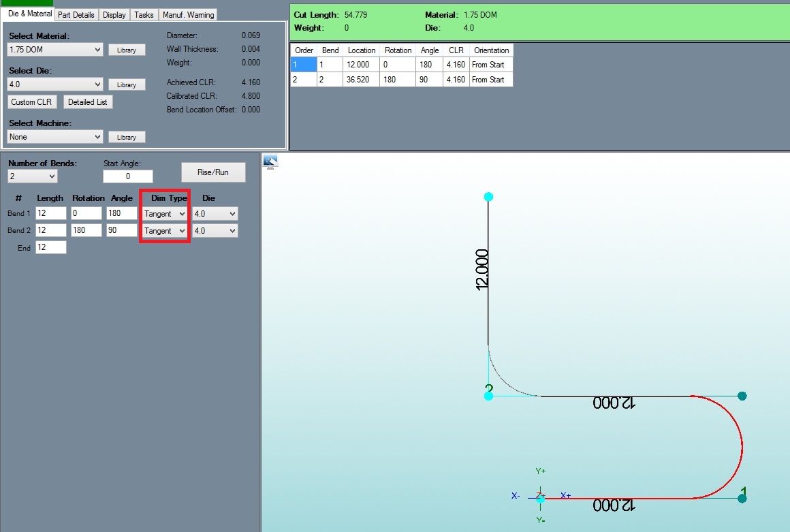Click the 36.520 location cell
This screenshot has width=790, height=532.
click(x=361, y=80)
